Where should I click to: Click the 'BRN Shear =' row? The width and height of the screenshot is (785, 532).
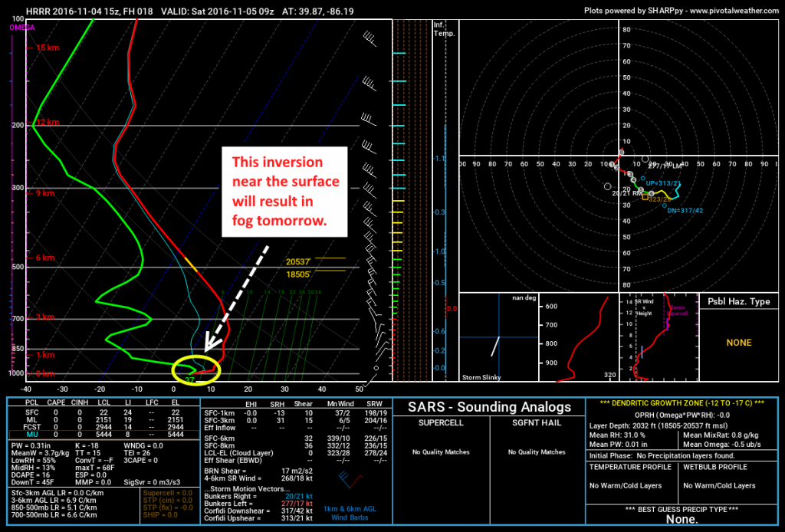pyautogui.click(x=258, y=471)
